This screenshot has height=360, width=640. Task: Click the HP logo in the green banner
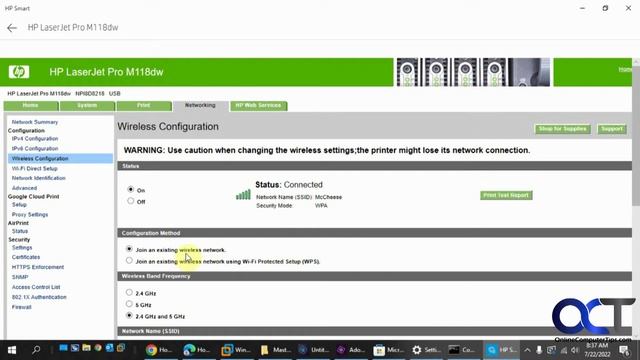tap(19, 72)
